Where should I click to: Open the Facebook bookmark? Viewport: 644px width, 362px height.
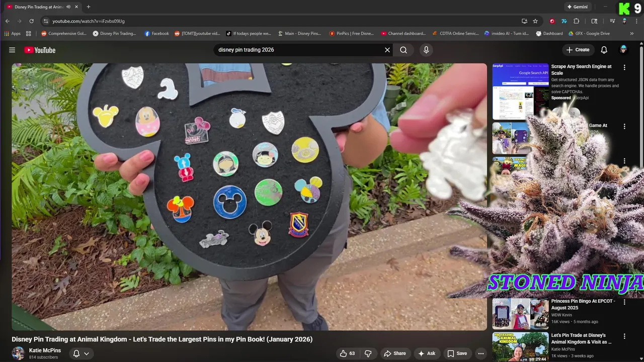[x=157, y=34]
